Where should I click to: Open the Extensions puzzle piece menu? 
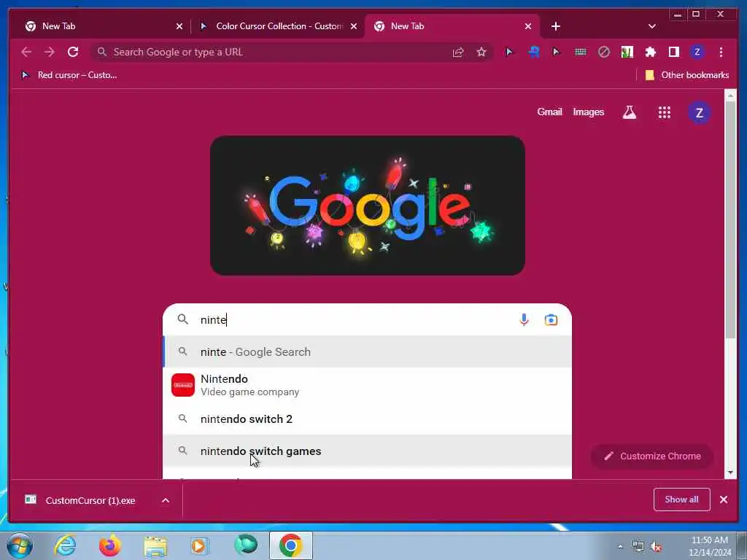(x=650, y=52)
